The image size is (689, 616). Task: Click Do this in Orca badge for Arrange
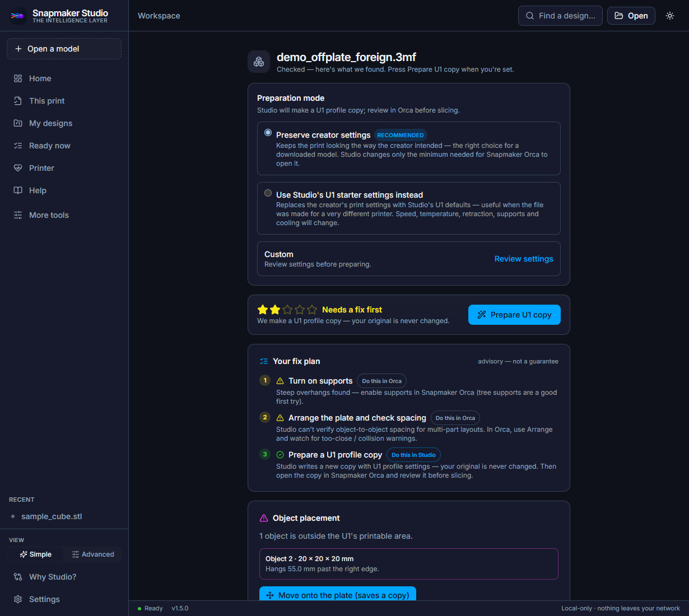[455, 418]
